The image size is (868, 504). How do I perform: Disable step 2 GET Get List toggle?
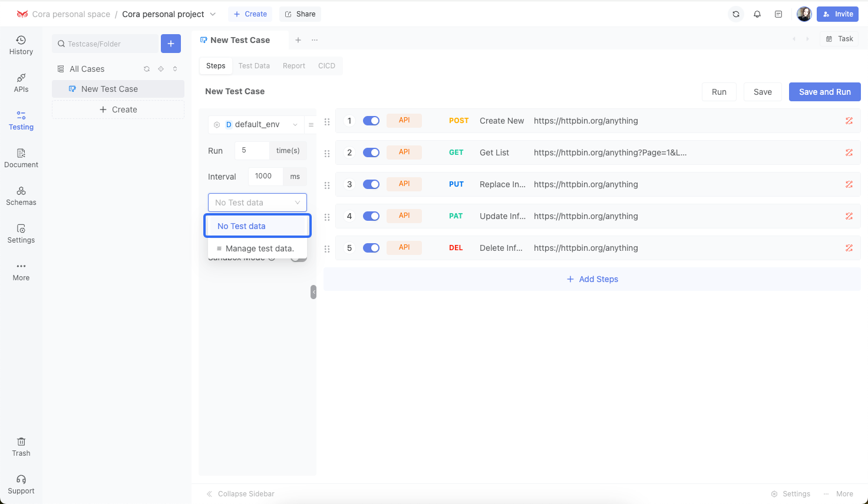click(x=371, y=152)
